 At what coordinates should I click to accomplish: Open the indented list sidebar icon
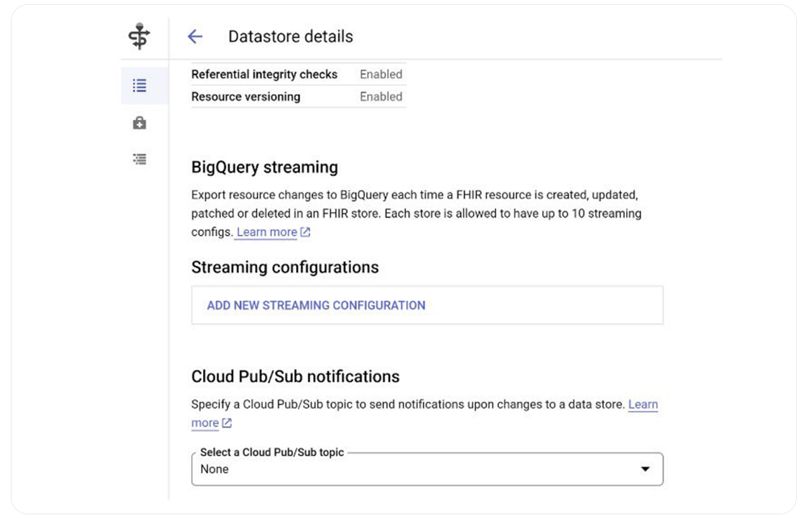[x=140, y=159]
